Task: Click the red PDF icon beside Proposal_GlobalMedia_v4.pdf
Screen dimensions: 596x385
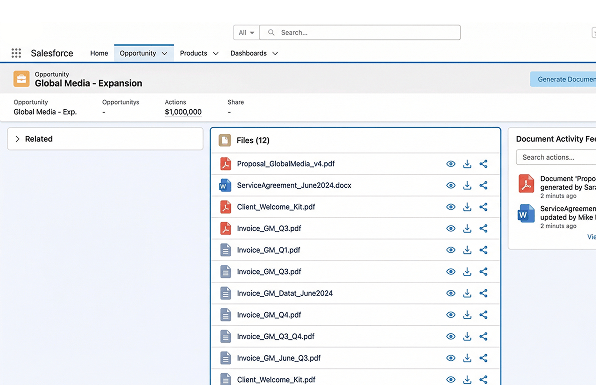Action: (x=226, y=164)
